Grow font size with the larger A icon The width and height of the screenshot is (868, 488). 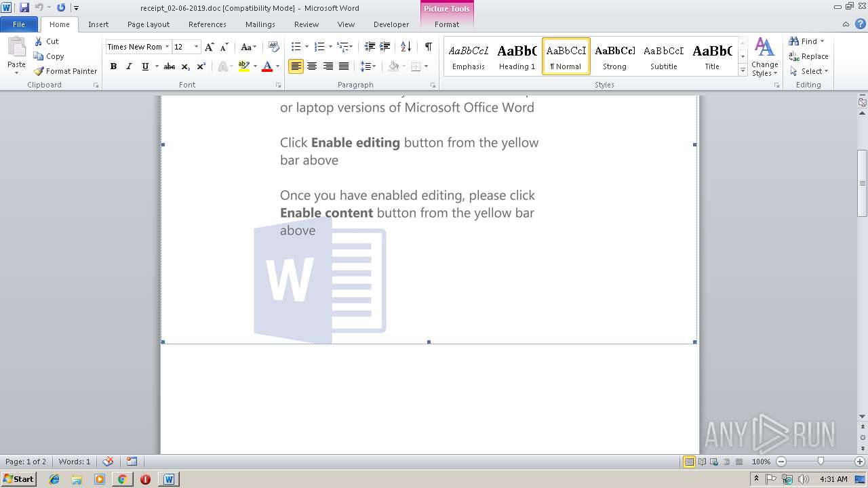pos(210,47)
